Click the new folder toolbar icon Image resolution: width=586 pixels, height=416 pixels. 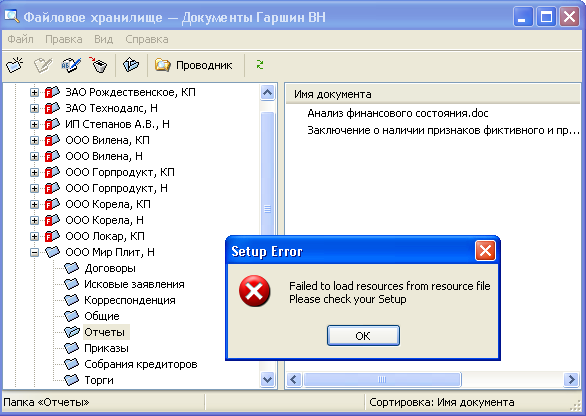pos(15,65)
